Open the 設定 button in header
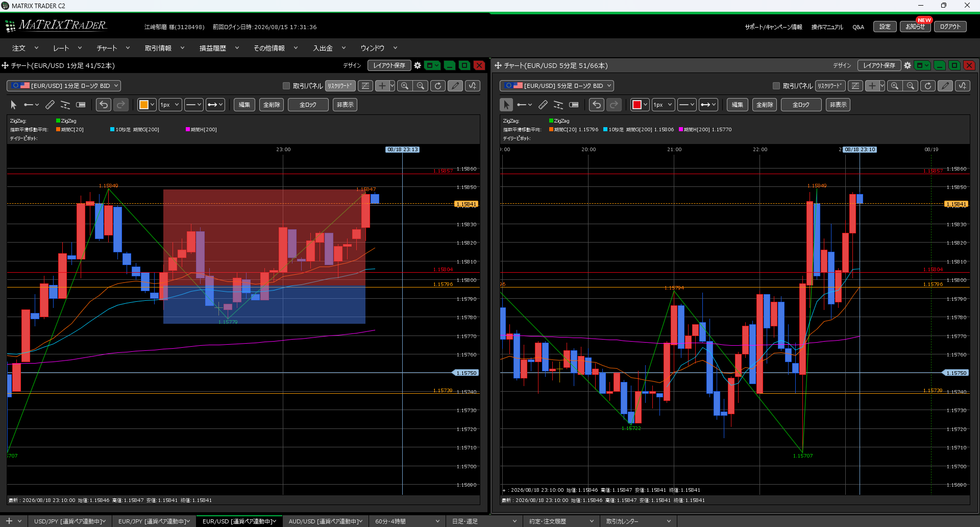This screenshot has height=527, width=980. 885,27
